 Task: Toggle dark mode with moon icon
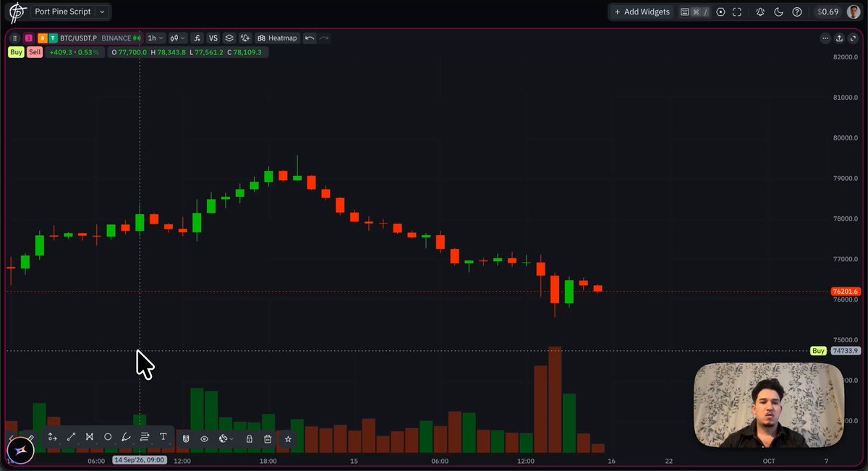click(779, 12)
